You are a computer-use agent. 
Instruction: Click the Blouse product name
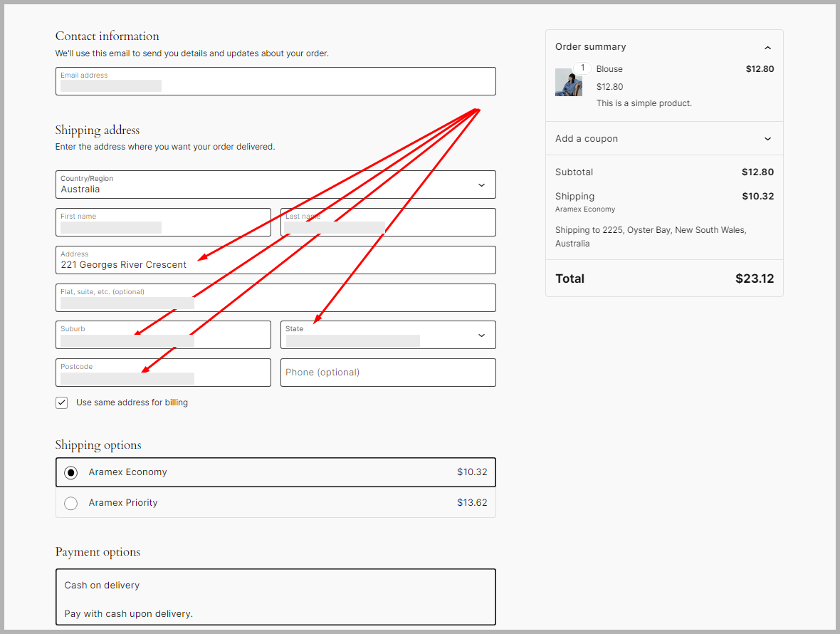click(609, 69)
